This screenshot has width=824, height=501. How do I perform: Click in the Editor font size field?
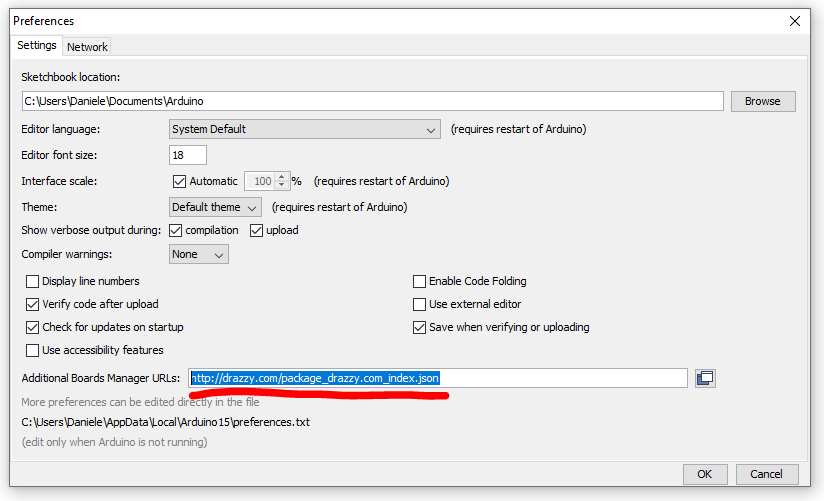(187, 155)
